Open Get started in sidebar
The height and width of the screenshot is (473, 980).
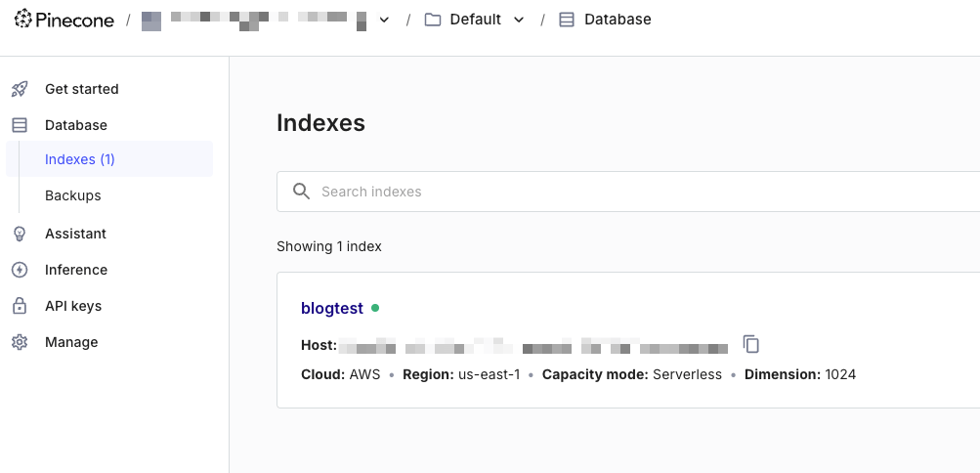click(81, 89)
